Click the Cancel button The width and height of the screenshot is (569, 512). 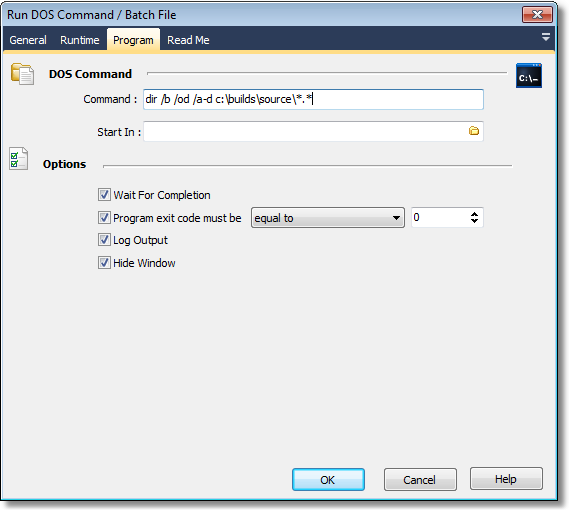pos(420,480)
